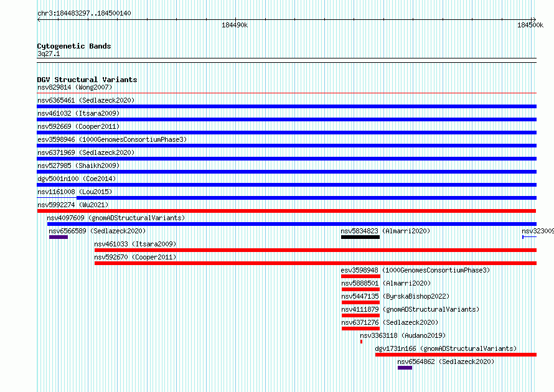Click the red dgv1731n166 feature bar
The image size is (554, 392).
(456, 355)
